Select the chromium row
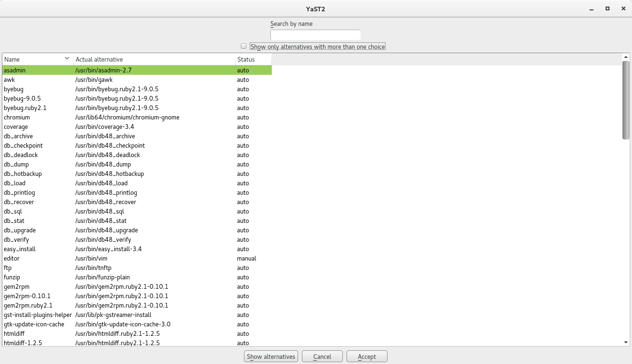 [137, 117]
